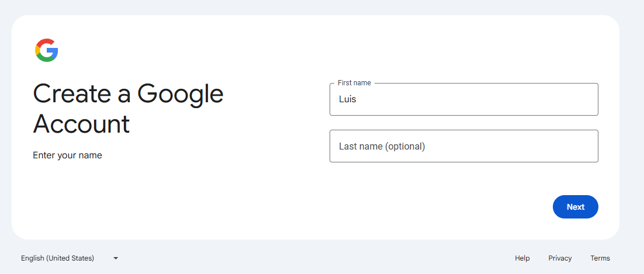Click the word "Google" in the heading
The width and height of the screenshot is (644, 274).
181,95
